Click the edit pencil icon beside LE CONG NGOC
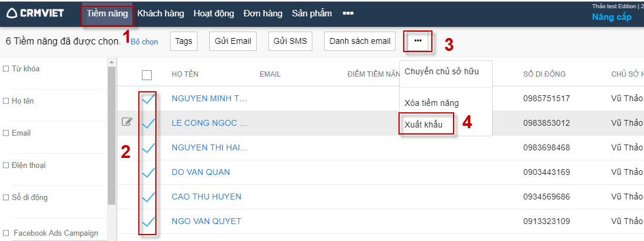This screenshot has height=241, width=644. pyautogui.click(x=127, y=122)
